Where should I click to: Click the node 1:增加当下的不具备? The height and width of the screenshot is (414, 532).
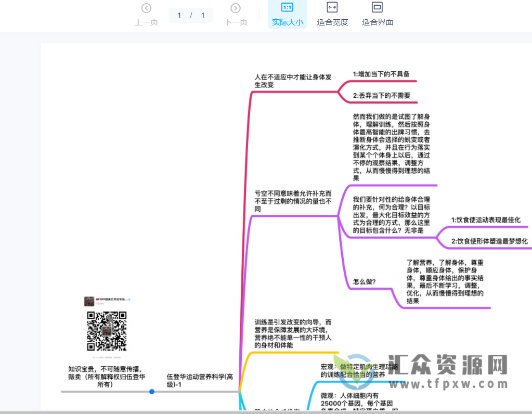381,74
